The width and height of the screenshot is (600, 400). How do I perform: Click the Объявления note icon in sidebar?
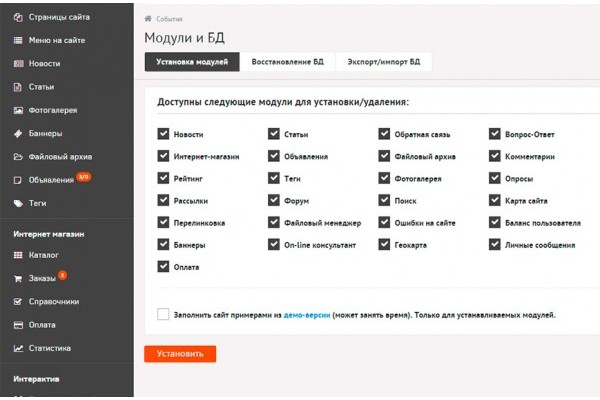pos(18,180)
